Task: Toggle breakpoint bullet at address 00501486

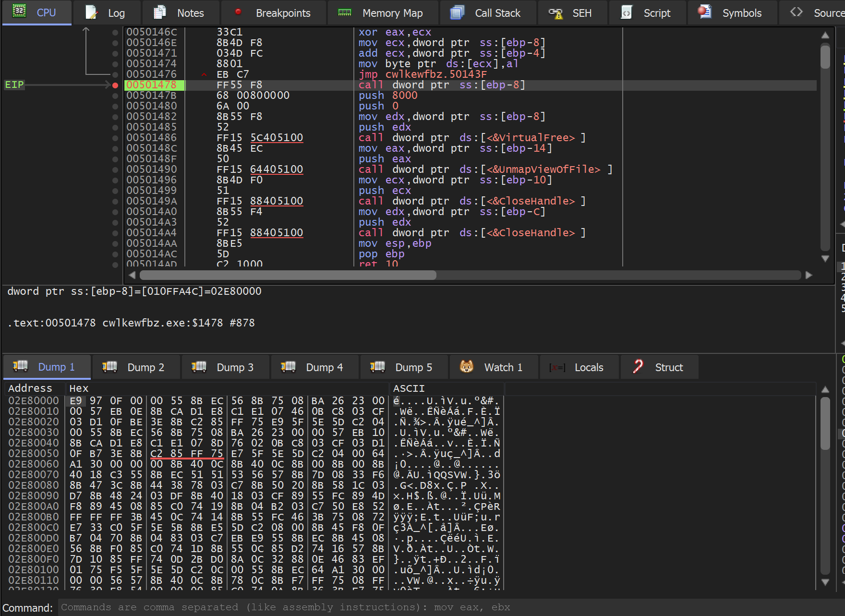Action: (x=115, y=138)
